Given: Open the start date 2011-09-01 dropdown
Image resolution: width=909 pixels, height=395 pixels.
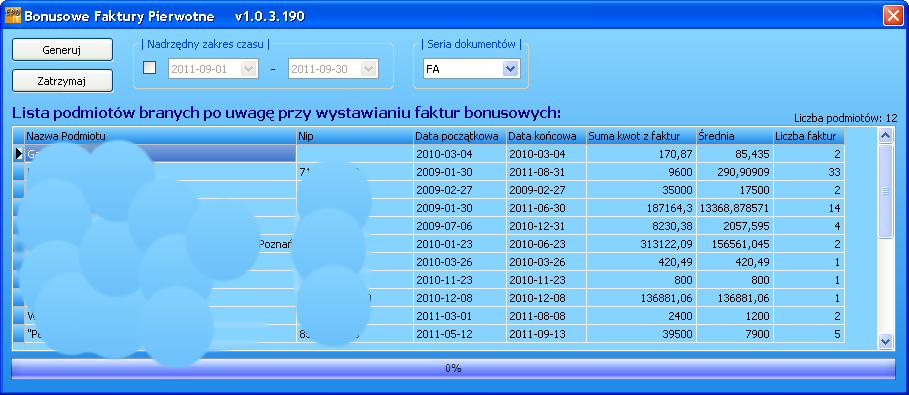Looking at the screenshot, I should coord(248,69).
